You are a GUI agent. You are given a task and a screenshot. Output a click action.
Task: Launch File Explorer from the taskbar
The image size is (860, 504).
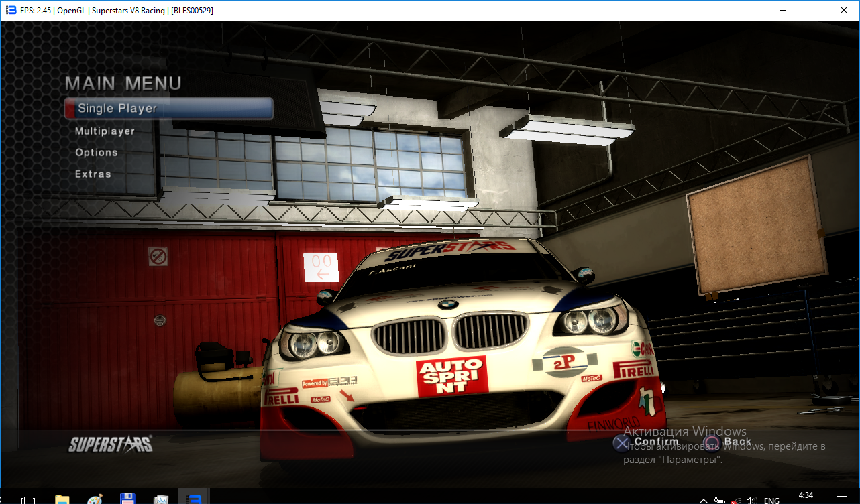(x=62, y=499)
